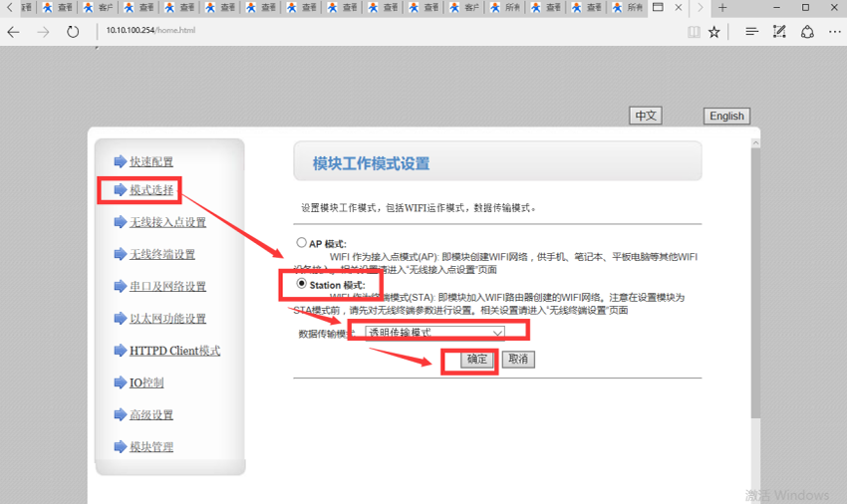This screenshot has width=847, height=504.
Task: Switch the language with the English button
Action: coord(726,117)
